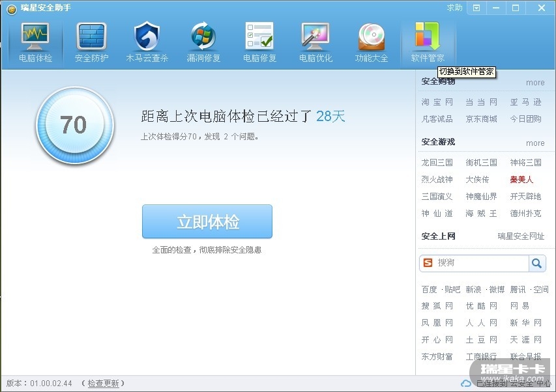Open the 东方财富 link
Screen dimensions: 556x392
click(x=437, y=357)
